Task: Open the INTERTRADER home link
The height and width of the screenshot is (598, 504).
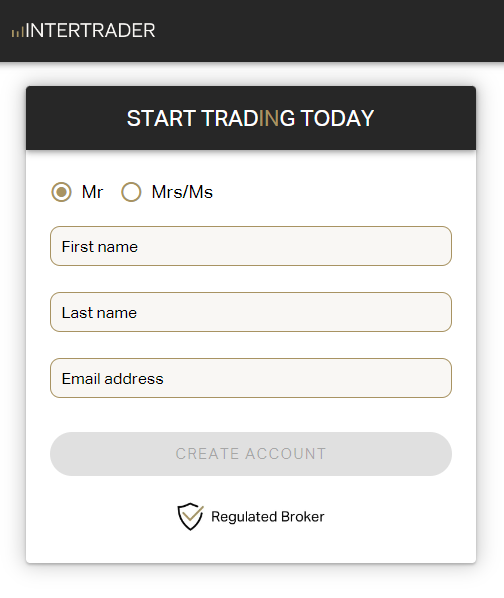Action: coord(83,31)
